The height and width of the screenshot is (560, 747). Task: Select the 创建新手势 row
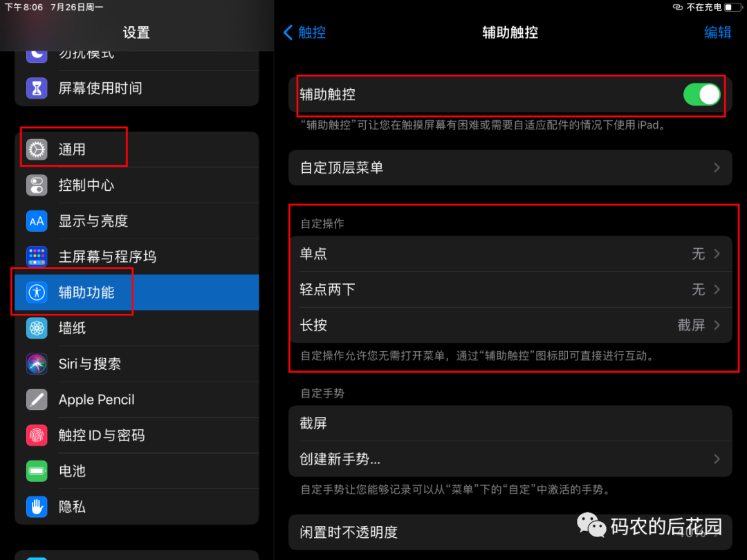tap(510, 459)
